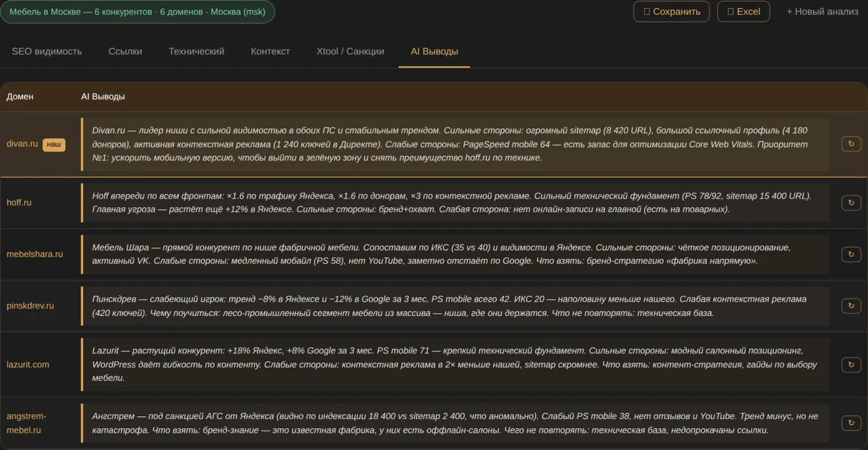Start a new analysis via Новый анализ
This screenshot has width=868, height=450.
pos(821,11)
